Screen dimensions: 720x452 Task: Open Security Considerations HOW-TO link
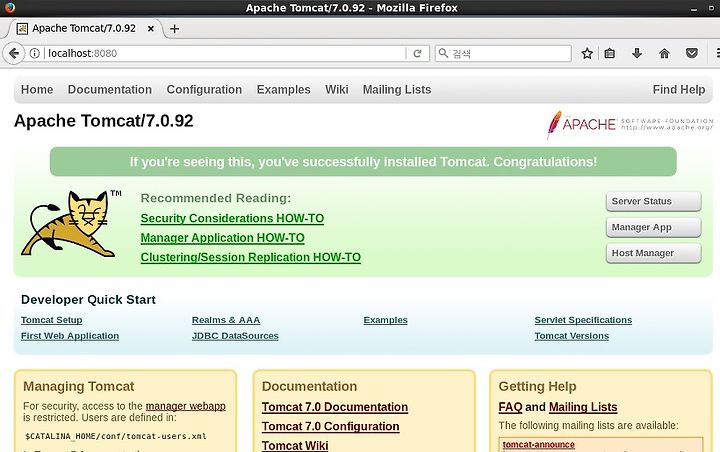click(x=232, y=219)
